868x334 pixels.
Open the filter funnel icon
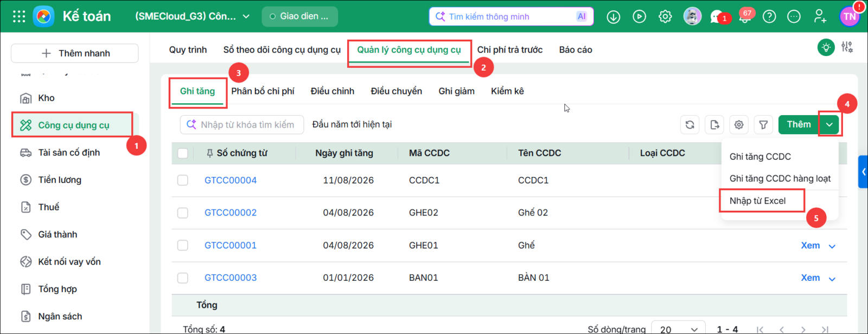pyautogui.click(x=763, y=125)
